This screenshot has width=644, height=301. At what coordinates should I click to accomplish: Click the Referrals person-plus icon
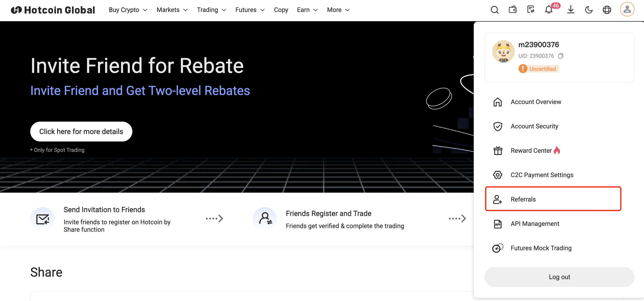(x=497, y=199)
